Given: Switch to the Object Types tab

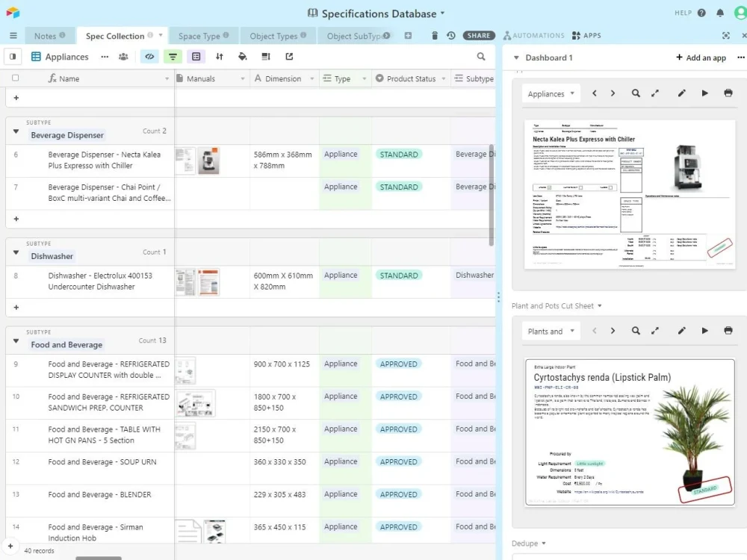Looking at the screenshot, I should tap(278, 36).
